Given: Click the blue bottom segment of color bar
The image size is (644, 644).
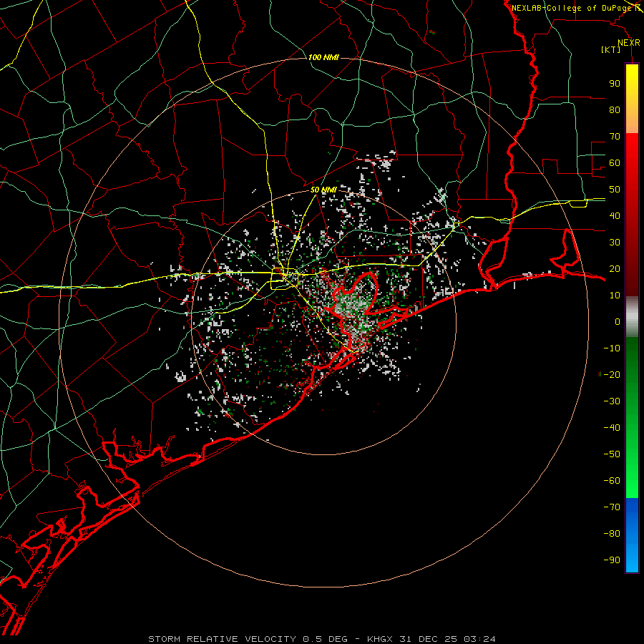Looking at the screenshot, I should pos(632,535).
